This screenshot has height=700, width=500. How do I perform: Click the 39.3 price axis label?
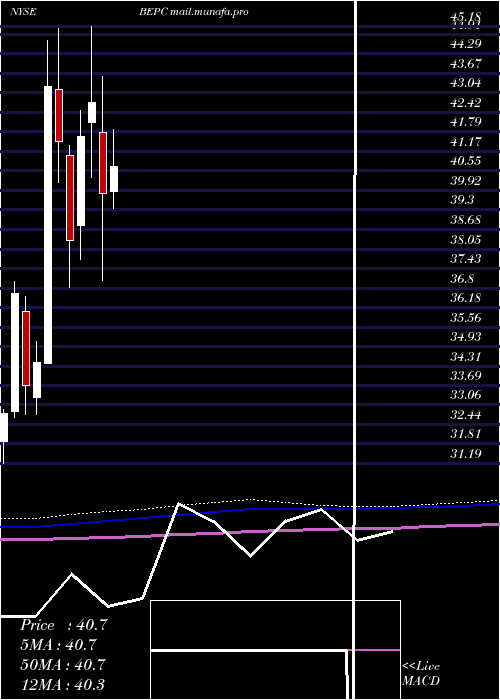click(x=462, y=200)
